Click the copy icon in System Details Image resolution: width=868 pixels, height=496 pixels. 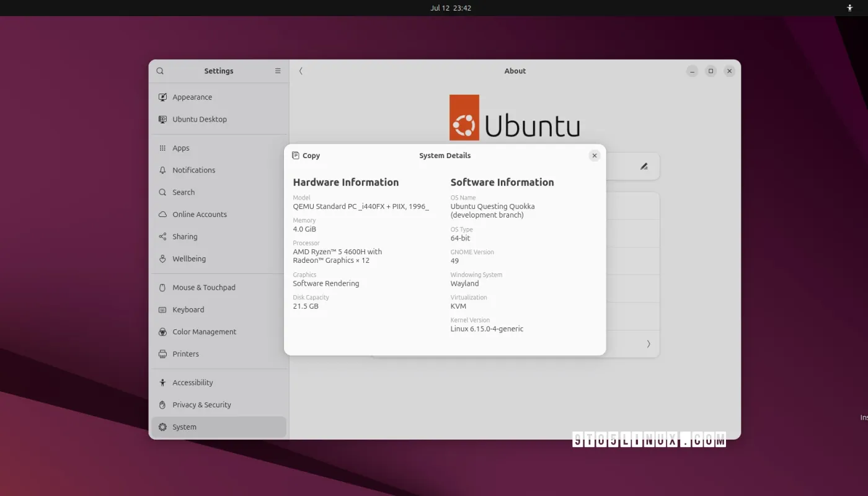pyautogui.click(x=296, y=156)
